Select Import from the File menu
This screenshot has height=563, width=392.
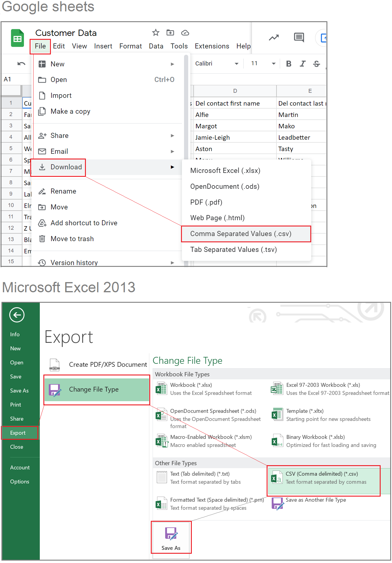pyautogui.click(x=107, y=95)
